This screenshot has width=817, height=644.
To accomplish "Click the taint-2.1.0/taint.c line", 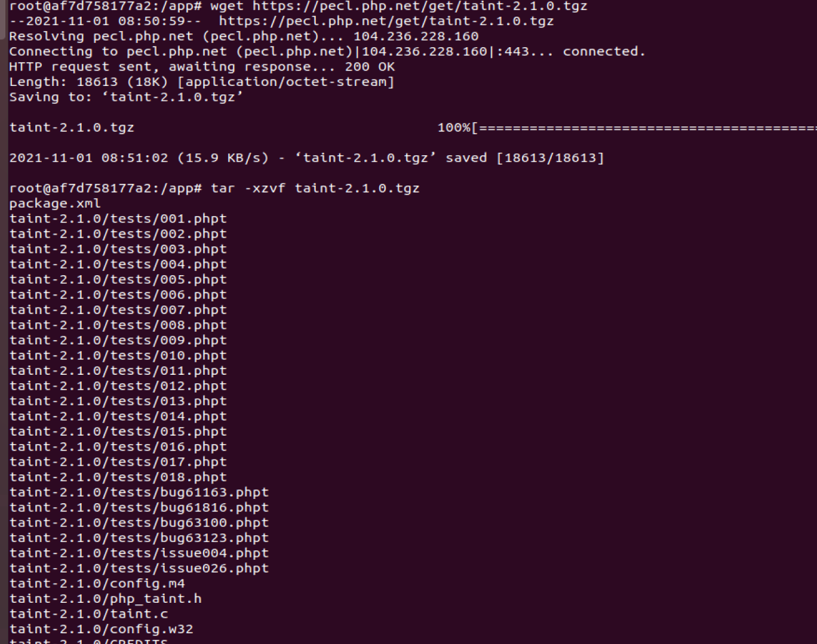I will [x=89, y=614].
